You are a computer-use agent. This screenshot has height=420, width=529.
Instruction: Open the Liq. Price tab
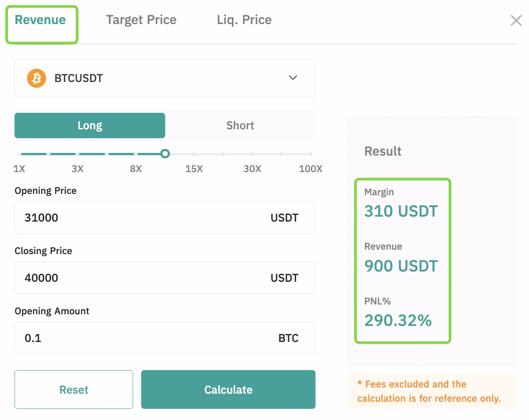(244, 20)
